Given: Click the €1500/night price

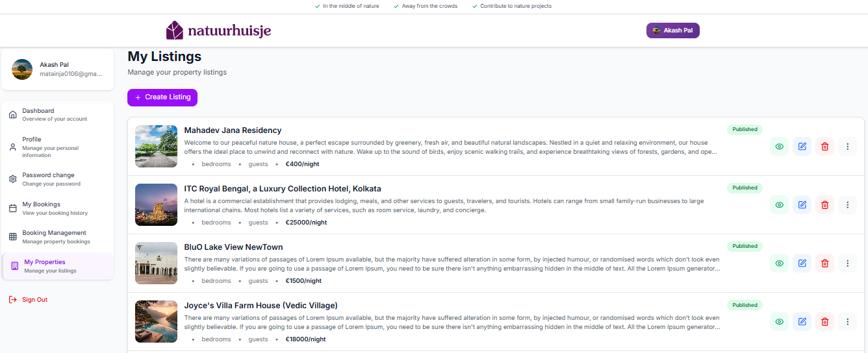Looking at the screenshot, I should (x=303, y=281).
